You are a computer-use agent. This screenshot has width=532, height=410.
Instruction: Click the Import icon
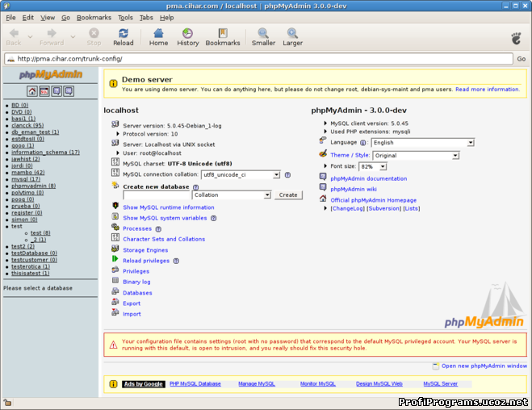click(x=115, y=312)
